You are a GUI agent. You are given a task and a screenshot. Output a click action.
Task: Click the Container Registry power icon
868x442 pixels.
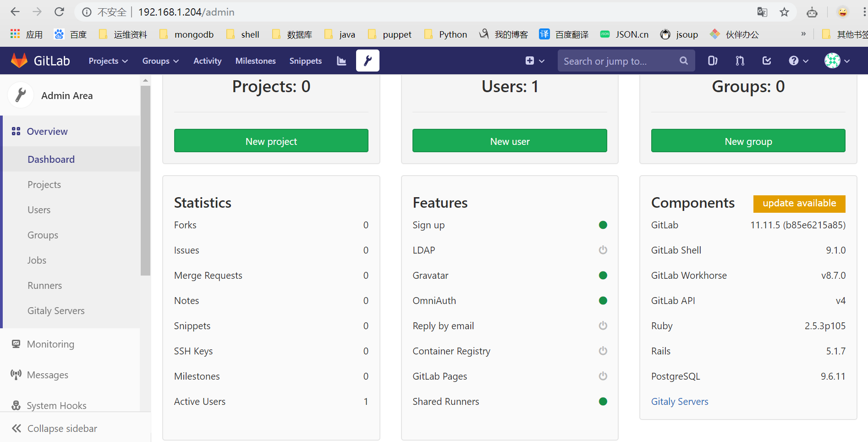pyautogui.click(x=603, y=351)
